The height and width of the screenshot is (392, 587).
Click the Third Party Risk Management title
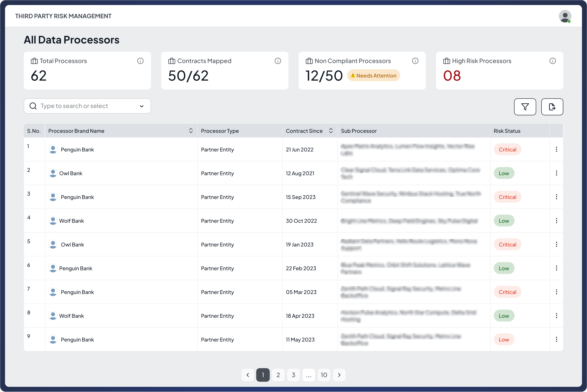pos(63,16)
